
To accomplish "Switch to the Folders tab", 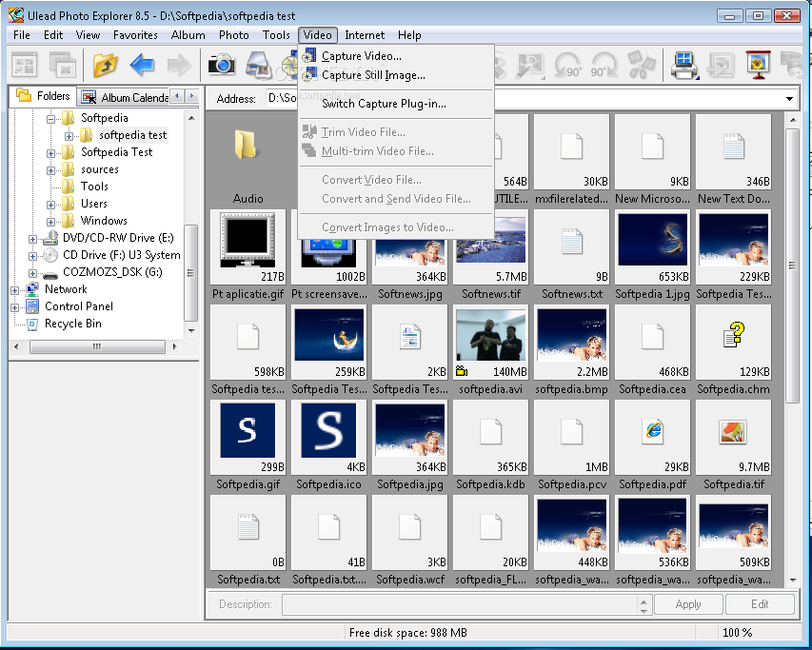I will point(44,96).
